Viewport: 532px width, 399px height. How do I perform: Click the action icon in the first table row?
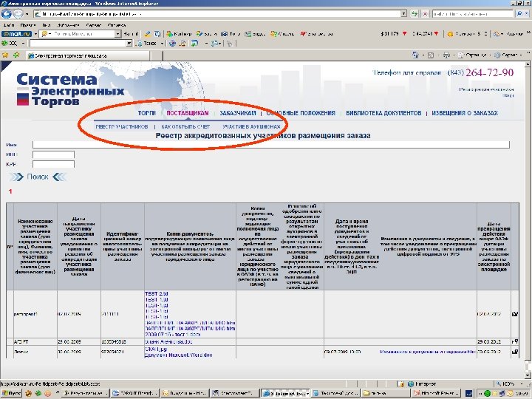click(x=515, y=314)
